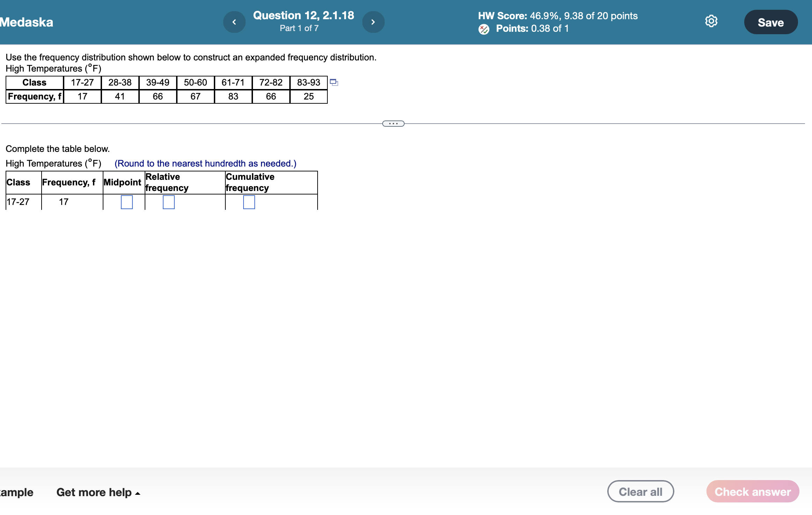Expand Get more help menu

click(98, 492)
